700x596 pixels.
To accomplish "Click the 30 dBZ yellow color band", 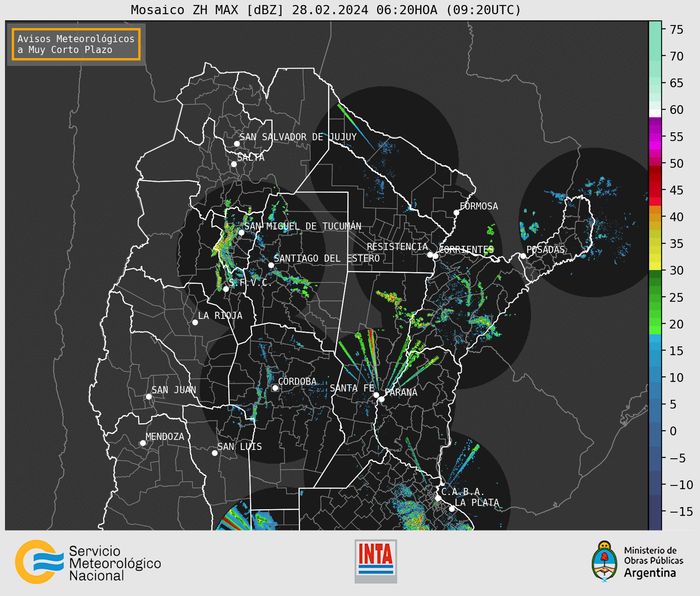I will click(655, 266).
